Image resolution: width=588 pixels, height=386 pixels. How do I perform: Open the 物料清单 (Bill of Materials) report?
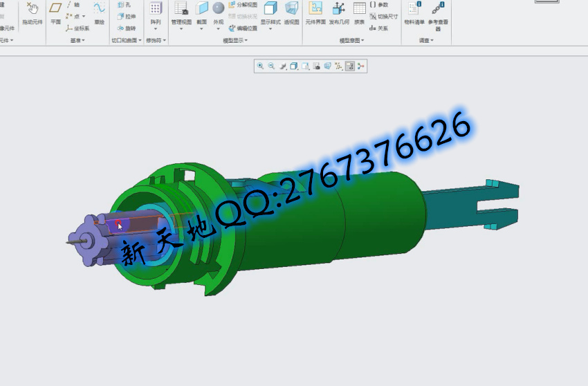(414, 12)
